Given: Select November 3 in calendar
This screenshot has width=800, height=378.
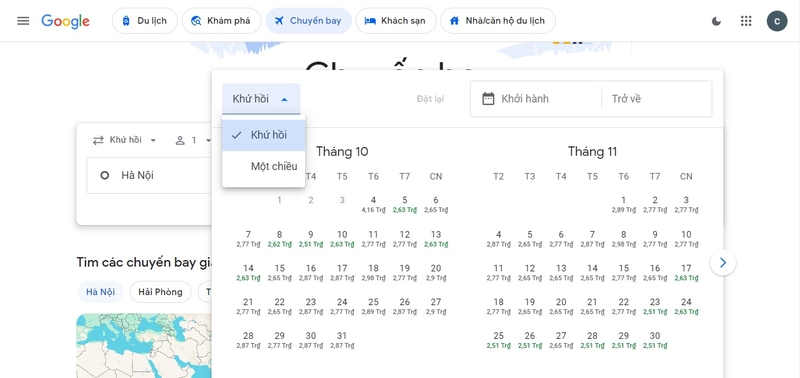Looking at the screenshot, I should pyautogui.click(x=686, y=204).
